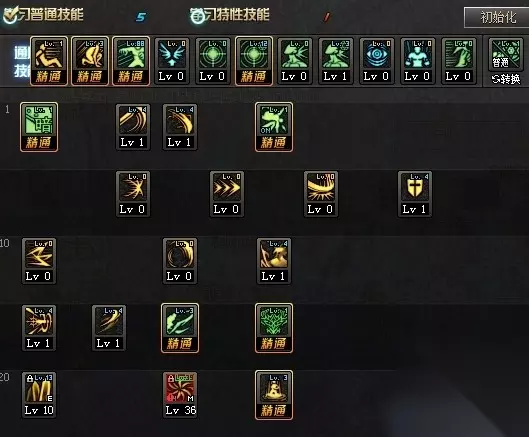Select the blue winged skill at Lv 0
Image resolution: width=529 pixels, height=437 pixels.
tap(172, 61)
